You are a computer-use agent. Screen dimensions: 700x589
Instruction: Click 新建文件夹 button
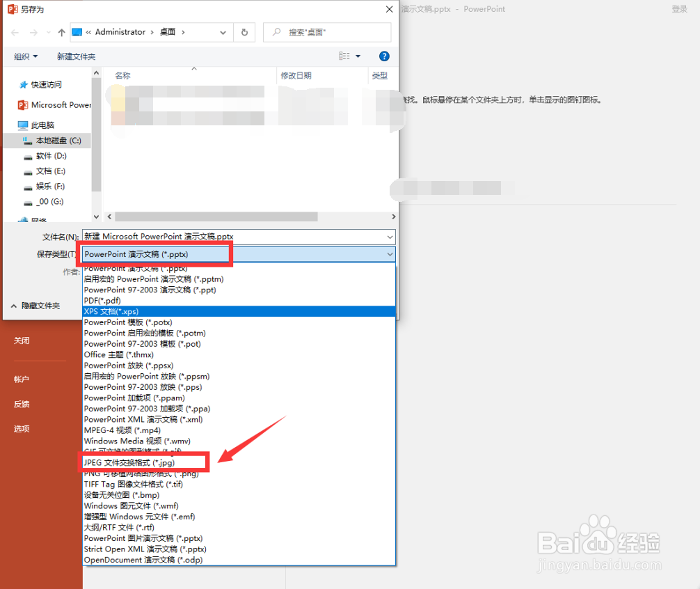tap(77, 56)
